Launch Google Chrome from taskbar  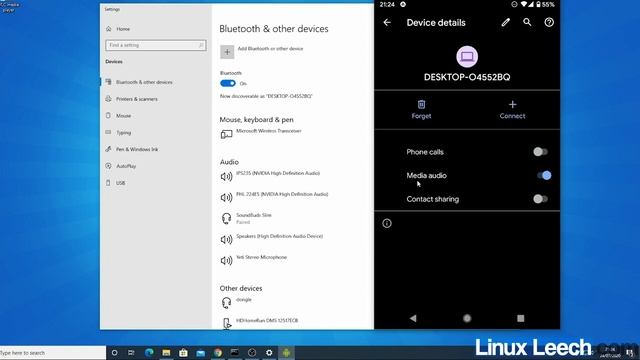(218, 353)
